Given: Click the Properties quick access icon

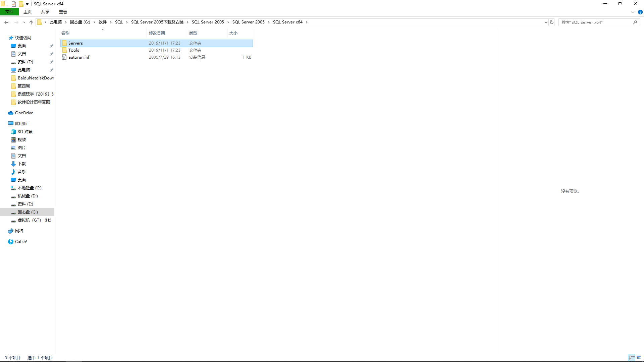Looking at the screenshot, I should coord(14,4).
